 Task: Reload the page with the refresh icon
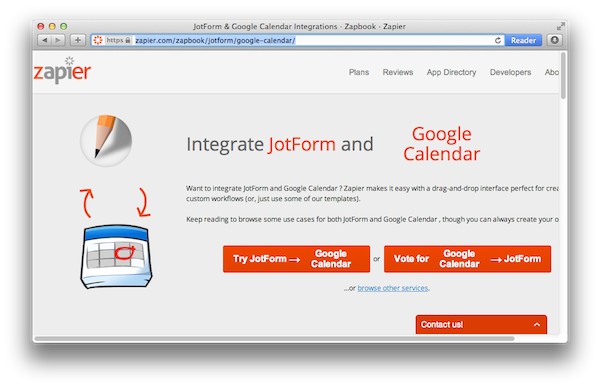(497, 40)
